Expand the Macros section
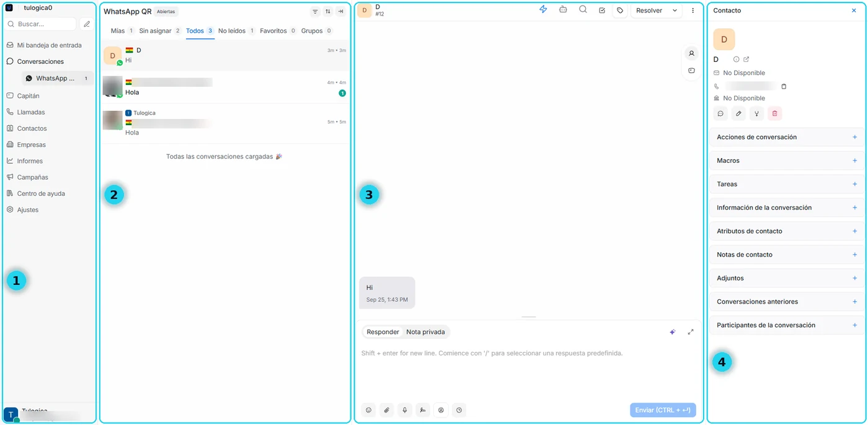868x425 pixels. 786,160
